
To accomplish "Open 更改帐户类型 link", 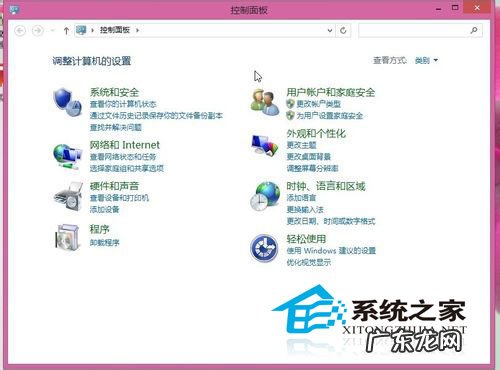I will pyautogui.click(x=319, y=104).
